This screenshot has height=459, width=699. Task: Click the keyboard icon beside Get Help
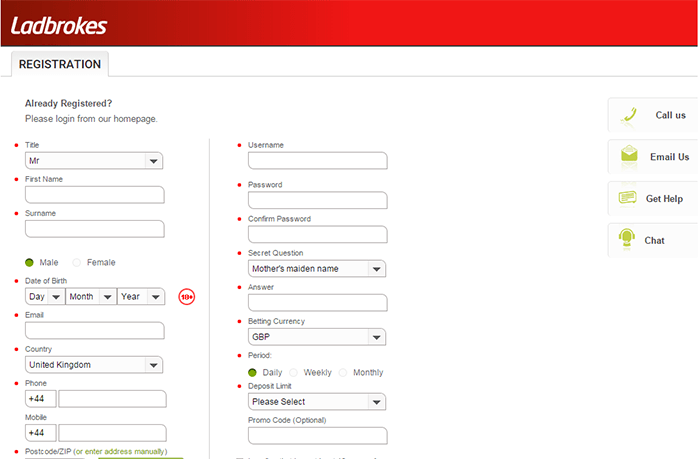(628, 197)
